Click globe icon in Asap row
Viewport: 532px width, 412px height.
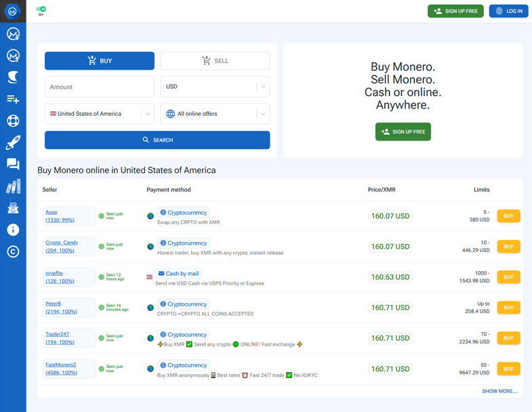point(150,216)
